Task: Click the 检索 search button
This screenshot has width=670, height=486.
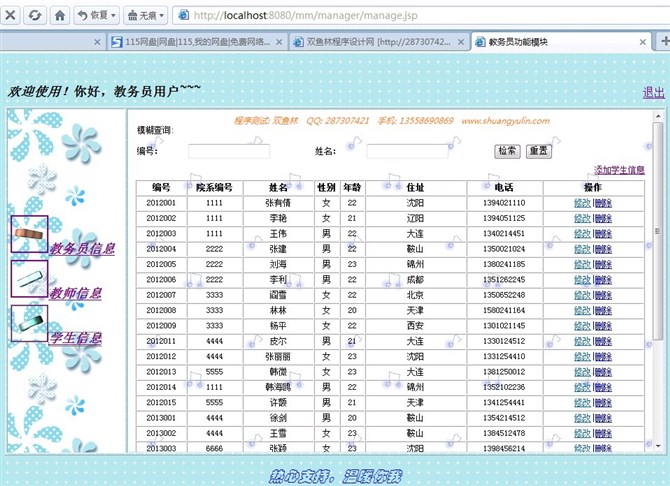Action: 507,151
